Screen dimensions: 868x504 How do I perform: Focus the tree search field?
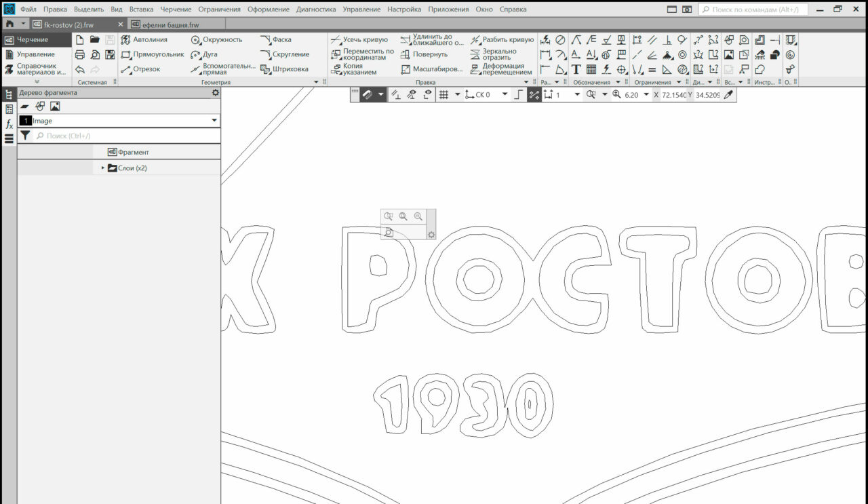tap(127, 136)
